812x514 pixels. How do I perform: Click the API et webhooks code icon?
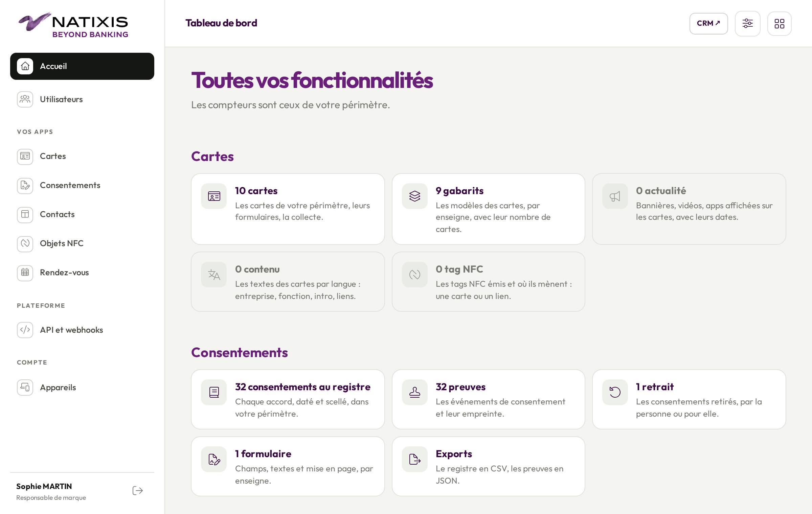25,330
